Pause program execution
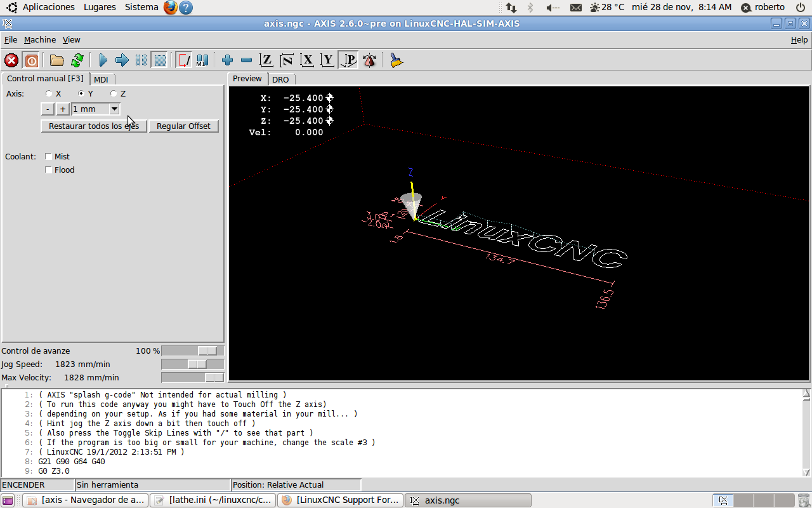Image resolution: width=812 pixels, height=508 pixels. (x=141, y=60)
